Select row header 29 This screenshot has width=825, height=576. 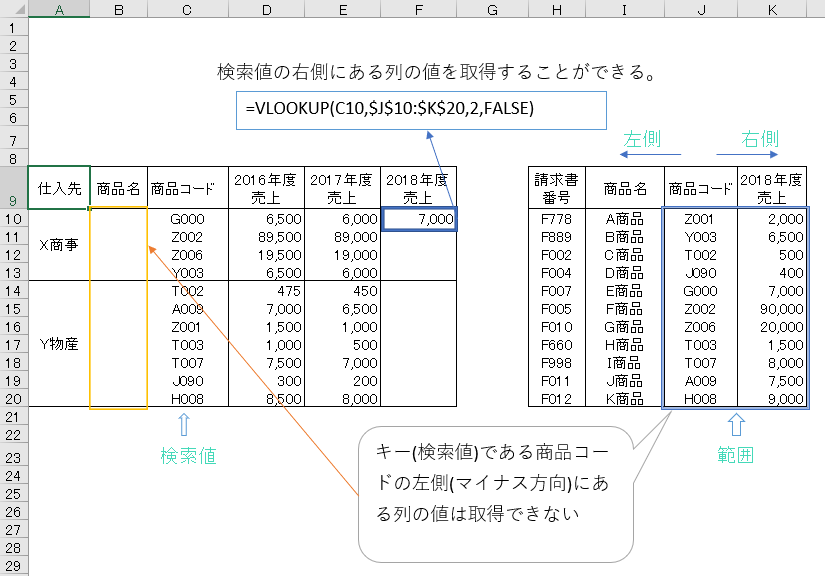click(x=14, y=567)
